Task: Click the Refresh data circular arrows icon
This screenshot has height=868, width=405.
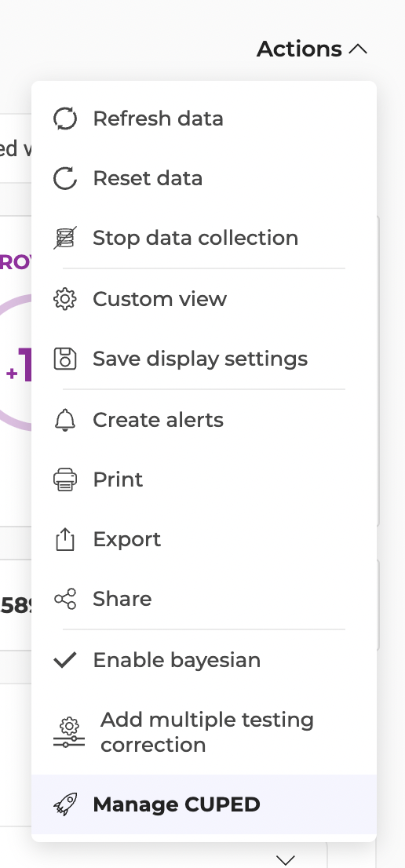Action: click(x=65, y=119)
